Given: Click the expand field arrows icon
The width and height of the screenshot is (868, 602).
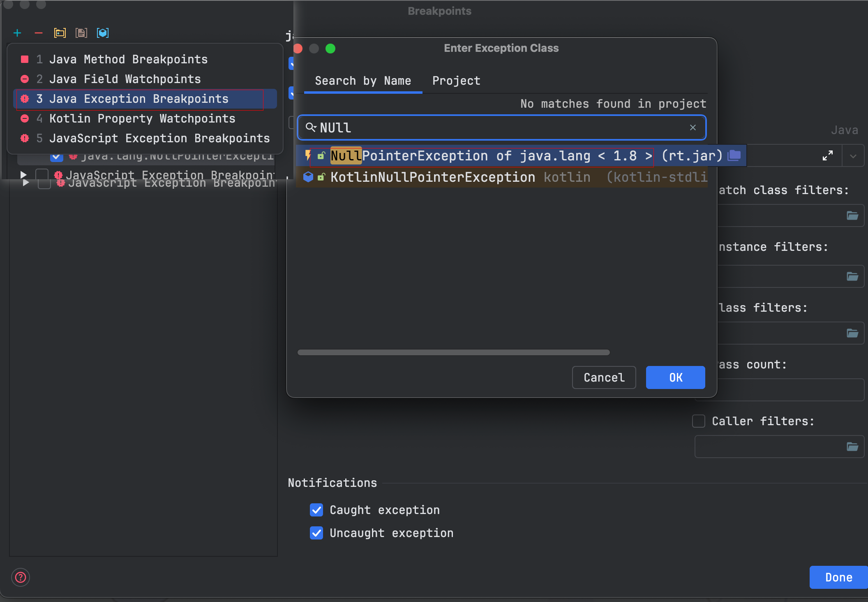Looking at the screenshot, I should click(x=827, y=155).
